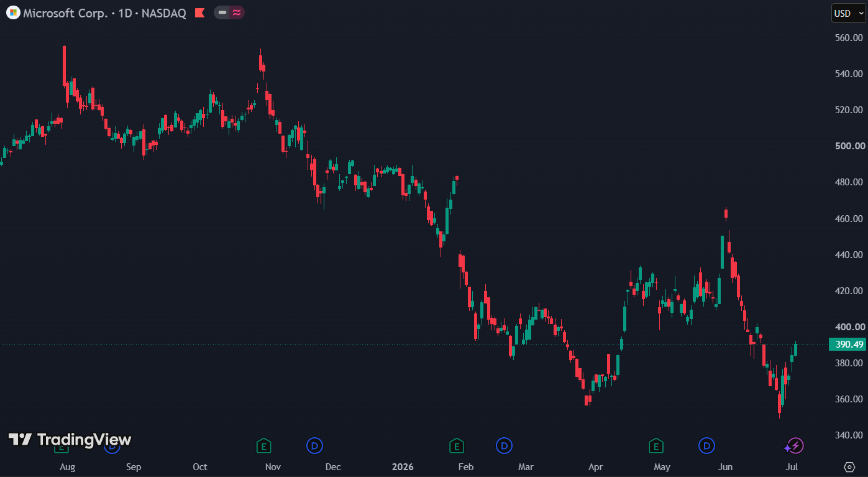
Task: Click the Mar label on time axis
Action: click(526, 467)
